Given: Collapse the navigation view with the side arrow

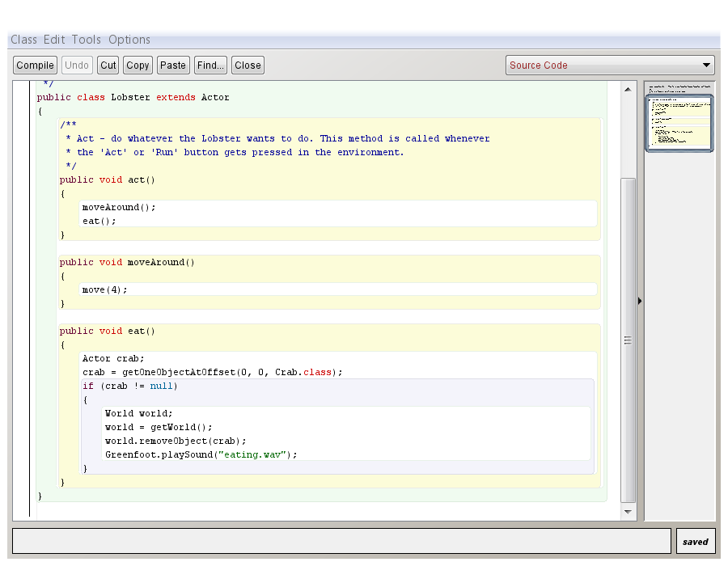Looking at the screenshot, I should [640, 301].
